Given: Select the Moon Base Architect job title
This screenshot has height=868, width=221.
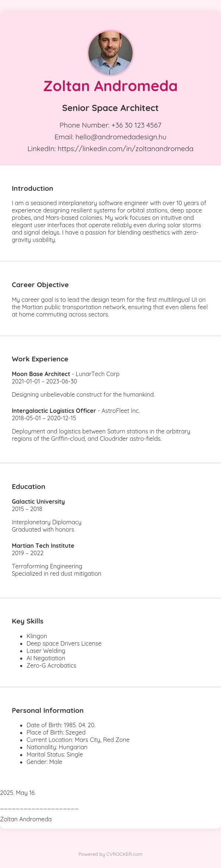Looking at the screenshot, I should [41, 374].
